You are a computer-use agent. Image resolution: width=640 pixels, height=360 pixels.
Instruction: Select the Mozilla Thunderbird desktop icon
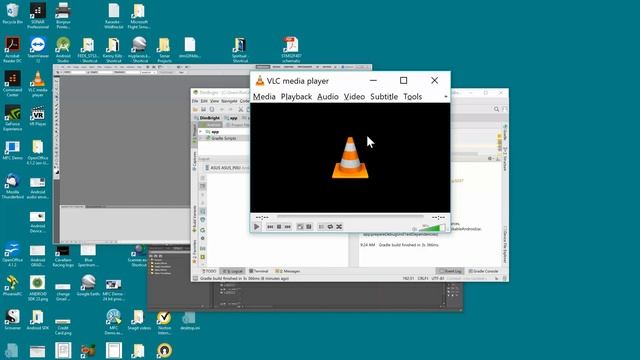pos(12,186)
